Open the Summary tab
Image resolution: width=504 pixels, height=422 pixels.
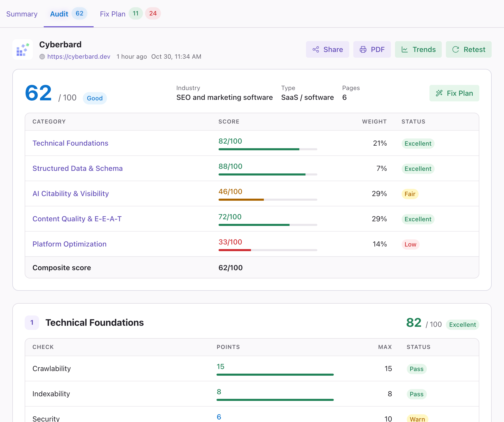[x=22, y=14]
